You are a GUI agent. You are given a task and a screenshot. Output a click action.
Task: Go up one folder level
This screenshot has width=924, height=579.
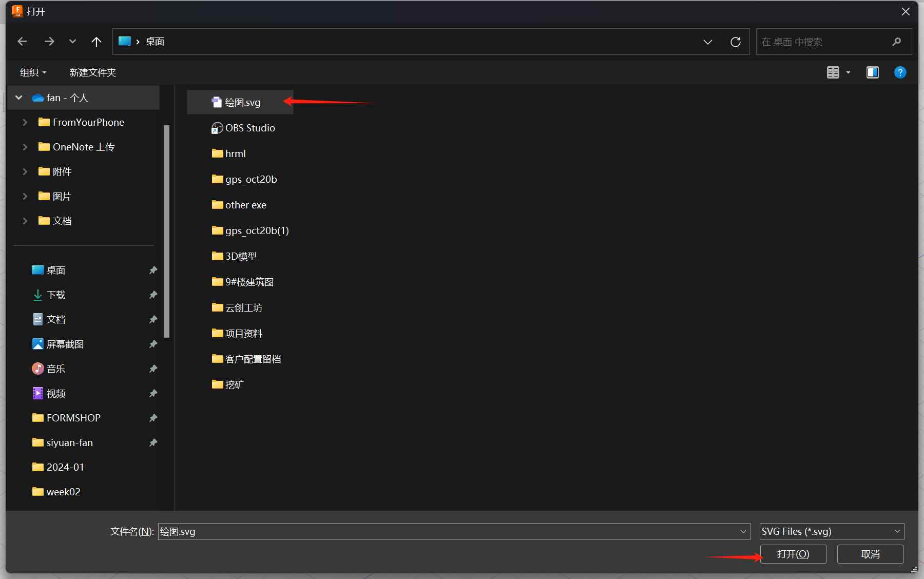[96, 42]
